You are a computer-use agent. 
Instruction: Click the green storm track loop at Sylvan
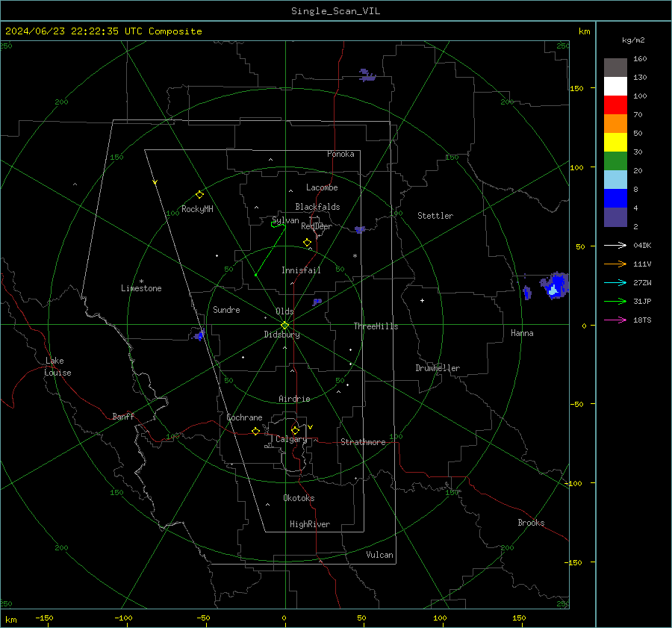(279, 225)
